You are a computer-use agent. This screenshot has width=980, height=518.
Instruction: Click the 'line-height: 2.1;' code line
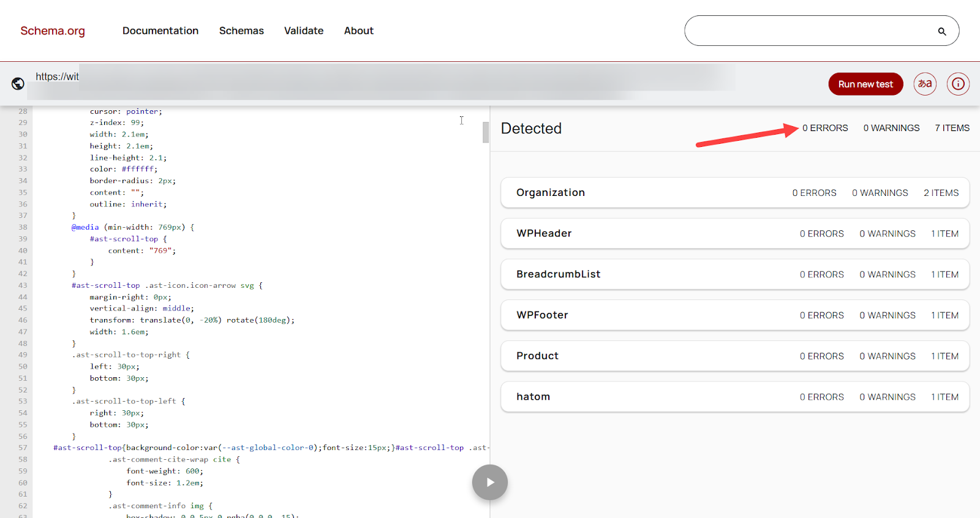click(x=128, y=158)
